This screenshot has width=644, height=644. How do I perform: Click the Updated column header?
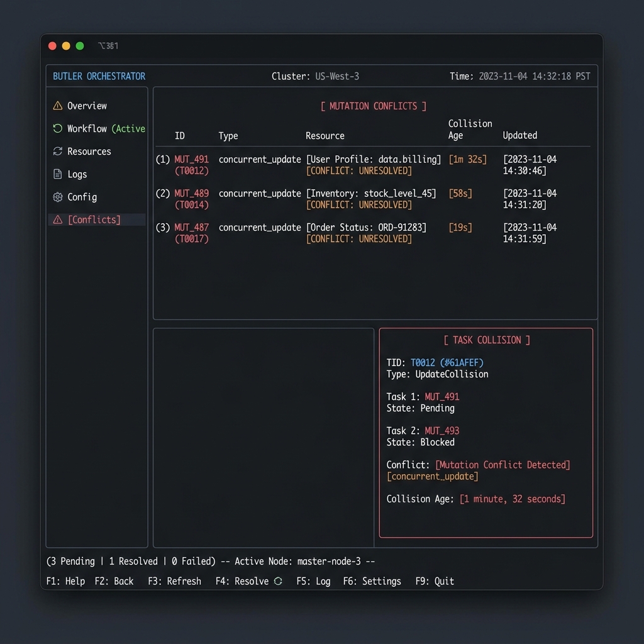[x=520, y=136]
